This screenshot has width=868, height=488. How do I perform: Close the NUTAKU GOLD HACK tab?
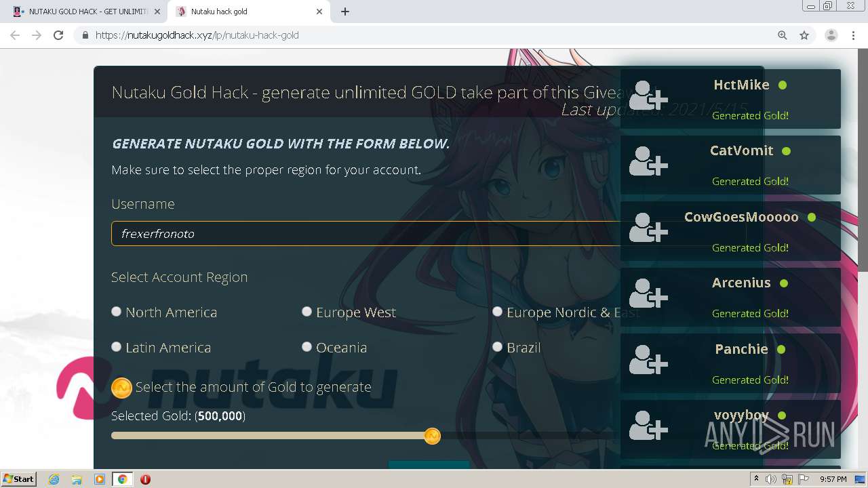158,12
